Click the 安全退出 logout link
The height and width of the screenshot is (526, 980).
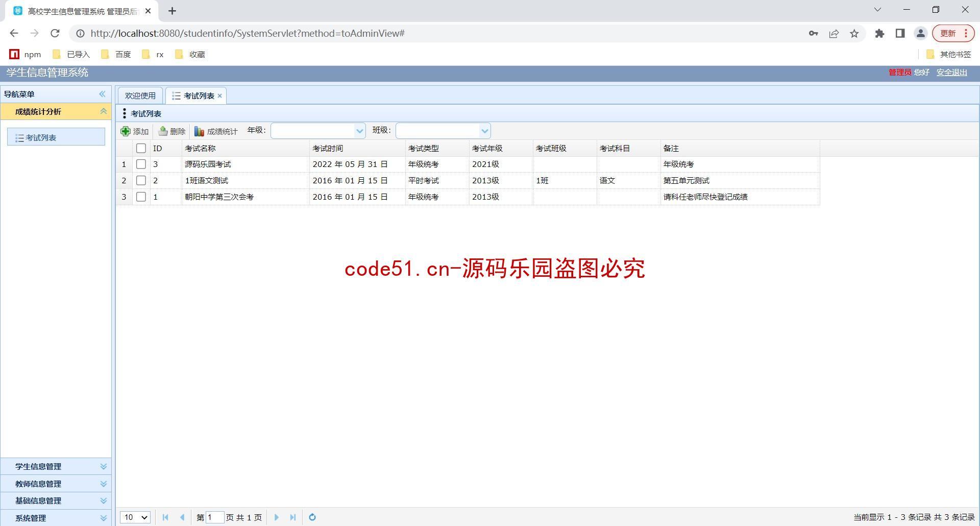click(951, 73)
